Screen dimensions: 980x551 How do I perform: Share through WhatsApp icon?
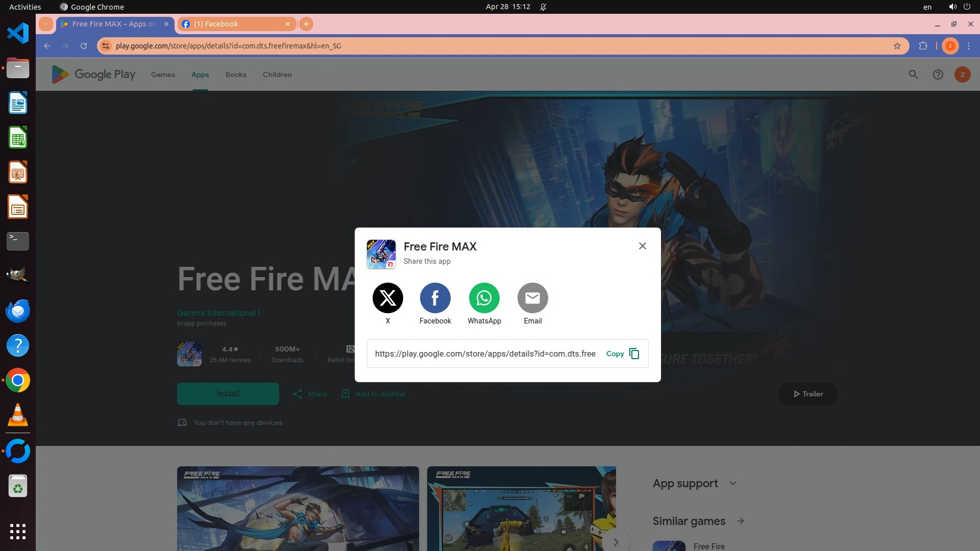coord(484,298)
